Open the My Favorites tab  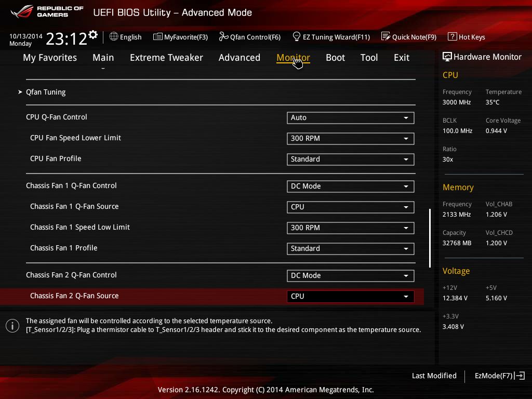point(50,58)
